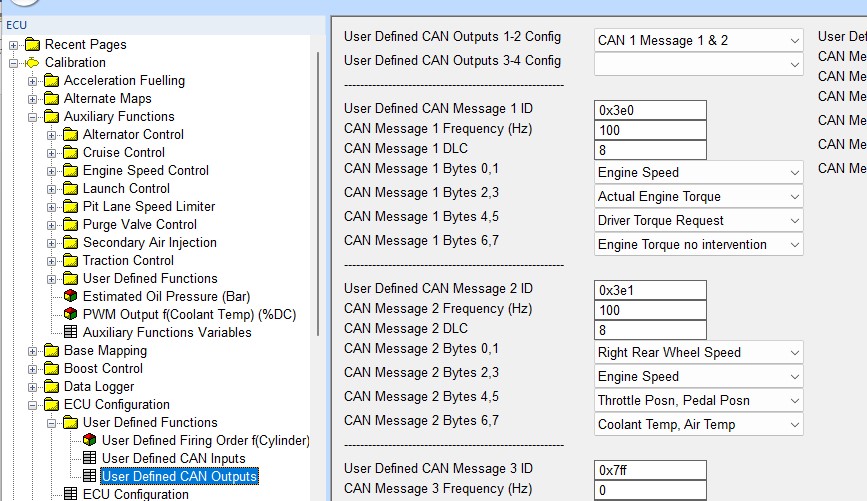Click the User Defined CAN Inputs table icon
This screenshot has width=867, height=501.
click(90, 459)
